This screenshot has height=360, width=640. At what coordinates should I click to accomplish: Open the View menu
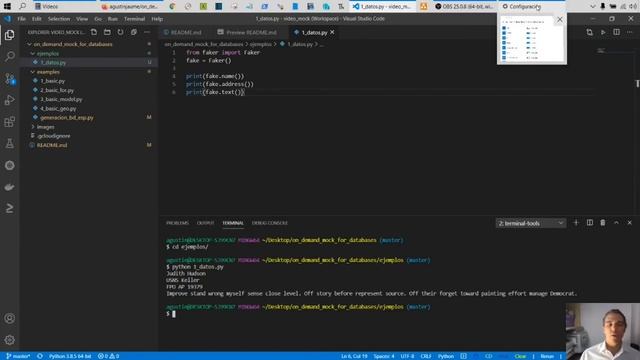[x=82, y=19]
